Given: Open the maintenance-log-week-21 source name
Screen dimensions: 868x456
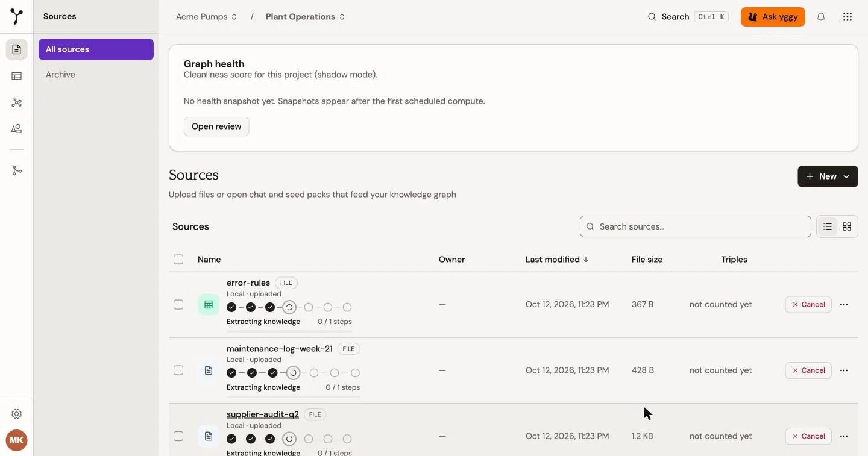Looking at the screenshot, I should click(280, 348).
